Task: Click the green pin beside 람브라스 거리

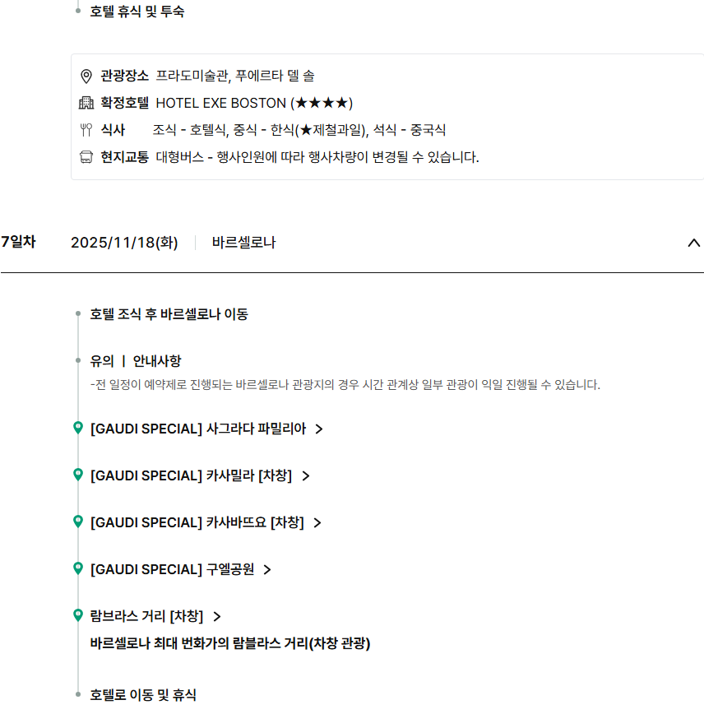Action: [x=78, y=615]
